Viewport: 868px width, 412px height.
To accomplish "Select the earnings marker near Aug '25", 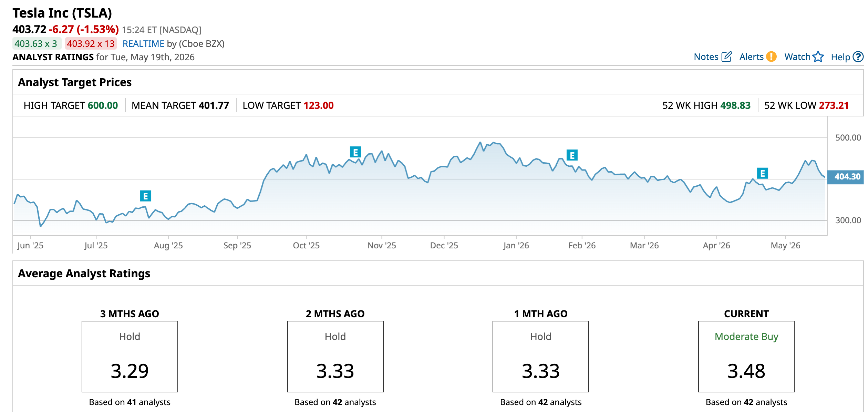I will 145,196.
